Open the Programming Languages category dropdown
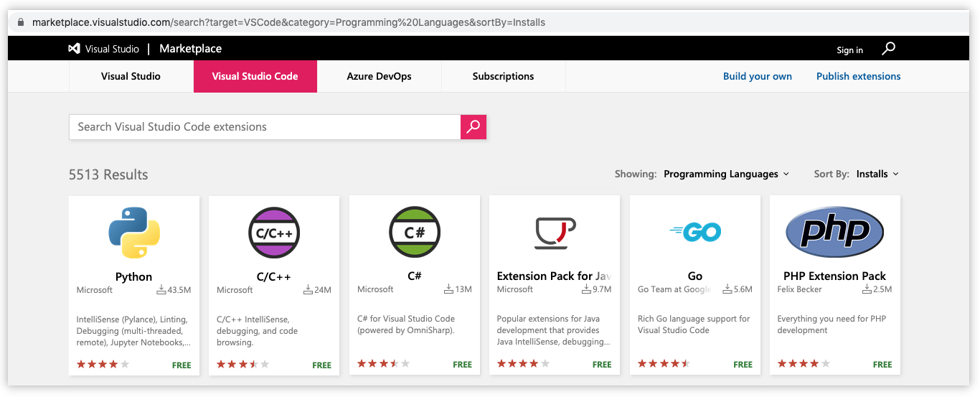 click(x=726, y=174)
